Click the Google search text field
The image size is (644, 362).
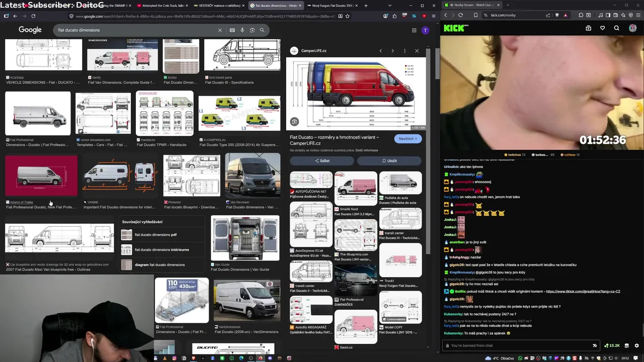pos(136,30)
